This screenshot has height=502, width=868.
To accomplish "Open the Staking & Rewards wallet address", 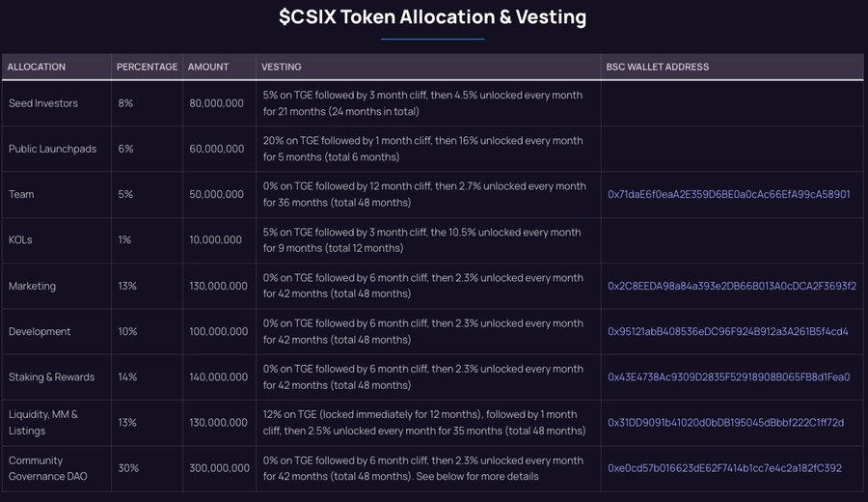I will pos(728,376).
